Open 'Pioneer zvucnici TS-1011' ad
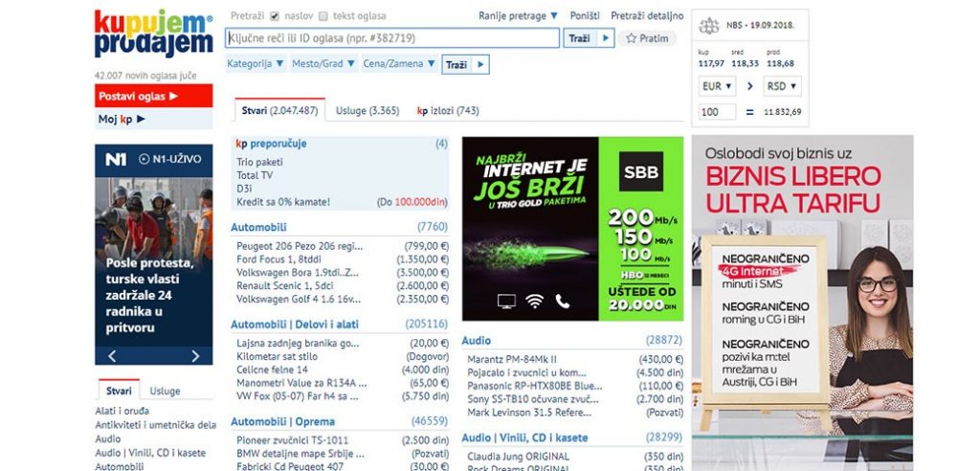 (x=293, y=440)
